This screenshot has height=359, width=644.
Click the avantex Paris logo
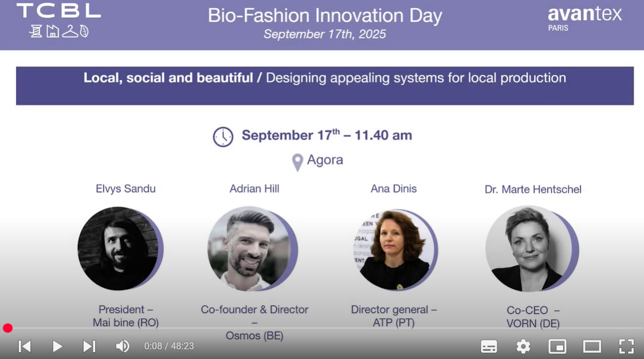[584, 18]
